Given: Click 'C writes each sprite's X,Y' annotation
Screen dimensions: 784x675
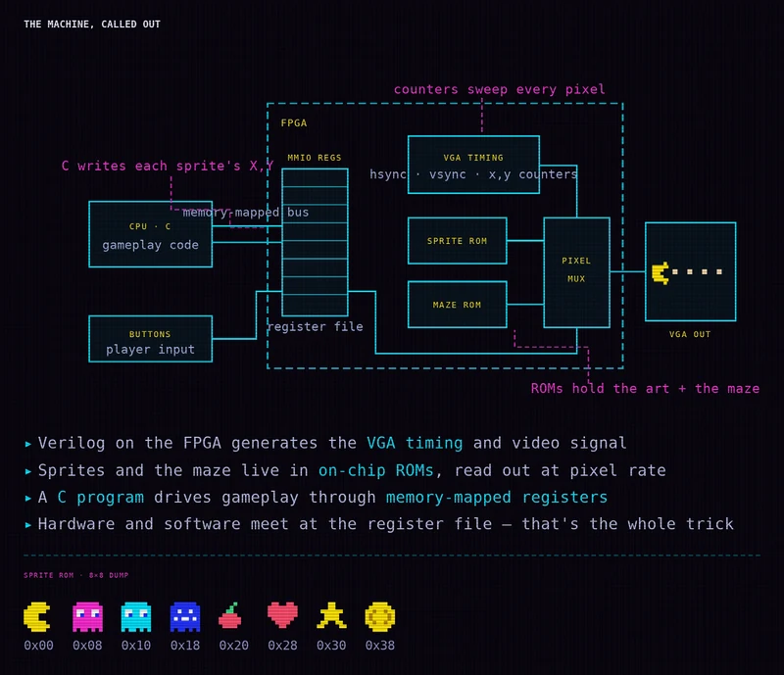Looking at the screenshot, I should (x=168, y=166).
